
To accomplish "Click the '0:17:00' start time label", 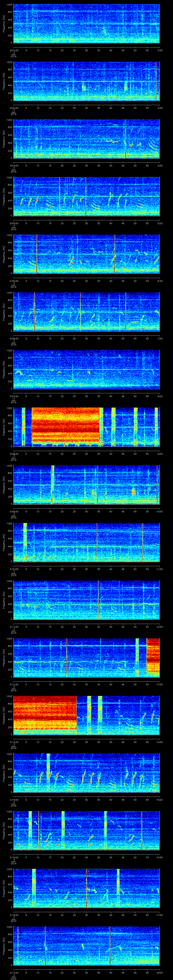I will (14, 972).
